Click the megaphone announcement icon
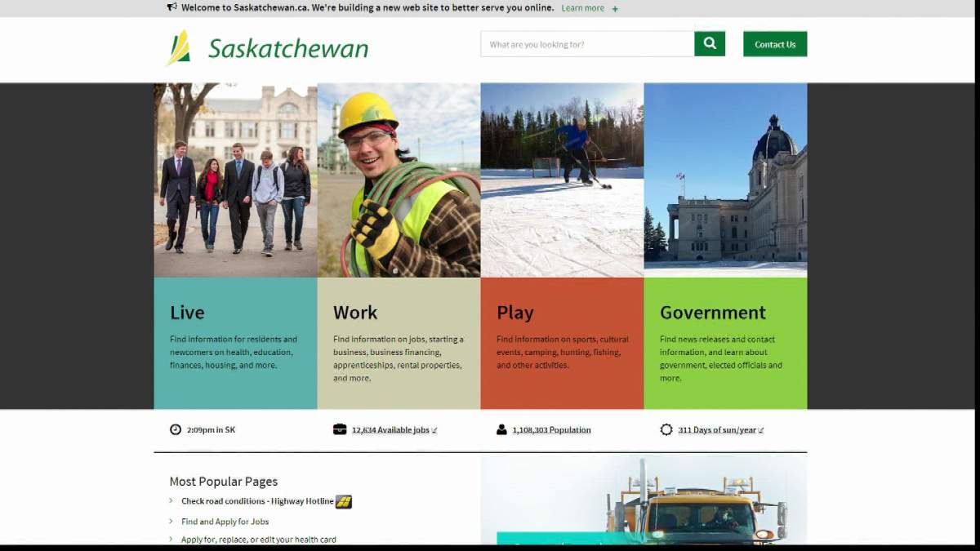 [x=172, y=7]
